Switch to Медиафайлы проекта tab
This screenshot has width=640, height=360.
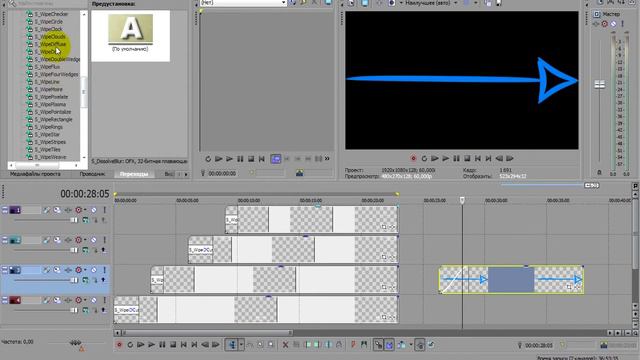tap(35, 174)
